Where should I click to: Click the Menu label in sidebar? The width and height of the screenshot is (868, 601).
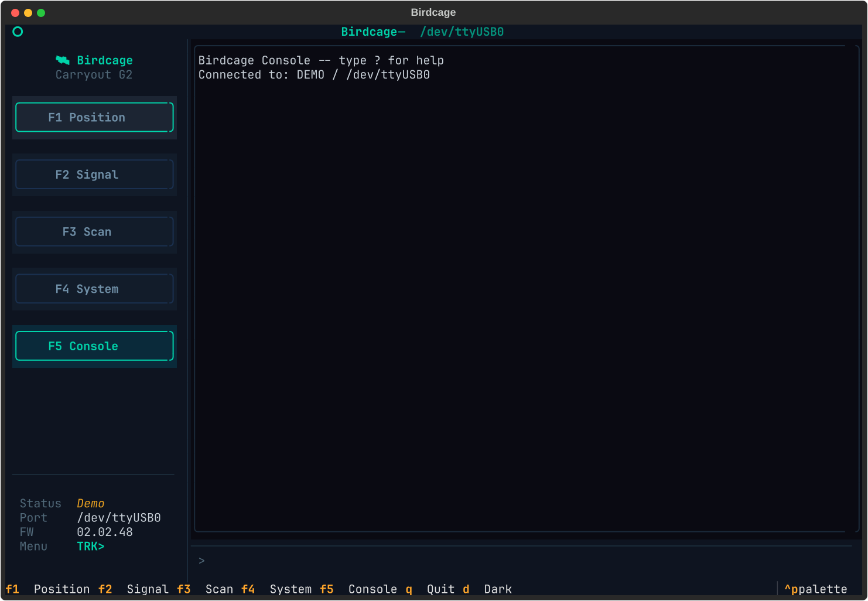tap(33, 547)
